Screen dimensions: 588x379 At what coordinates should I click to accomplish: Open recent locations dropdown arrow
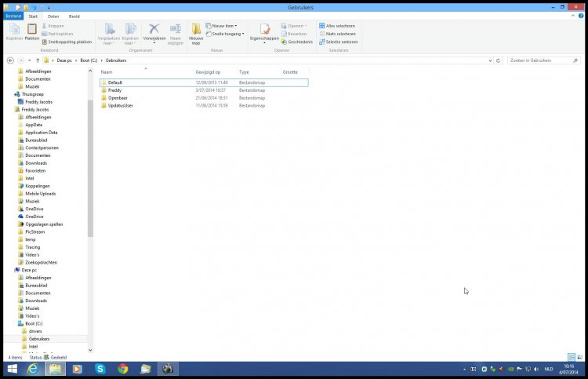(29, 60)
